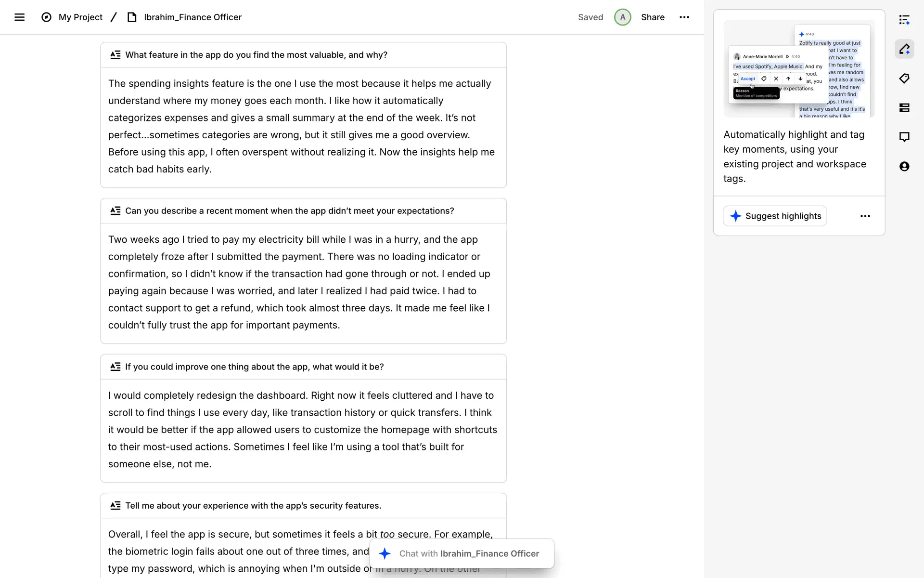Click the user avatar labeled A
Screen dimensions: 924x578
(x=622, y=17)
